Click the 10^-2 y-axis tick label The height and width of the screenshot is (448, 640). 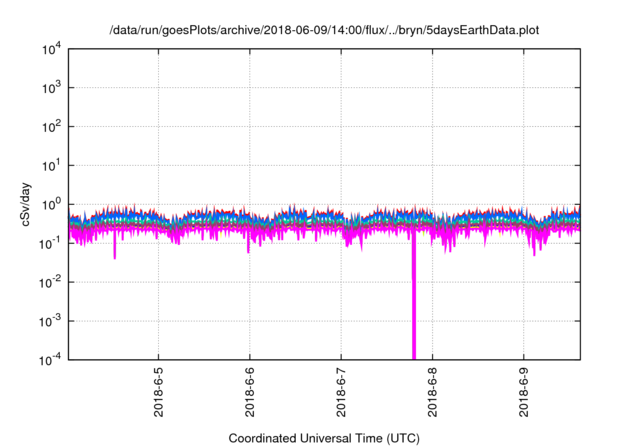pos(51,282)
